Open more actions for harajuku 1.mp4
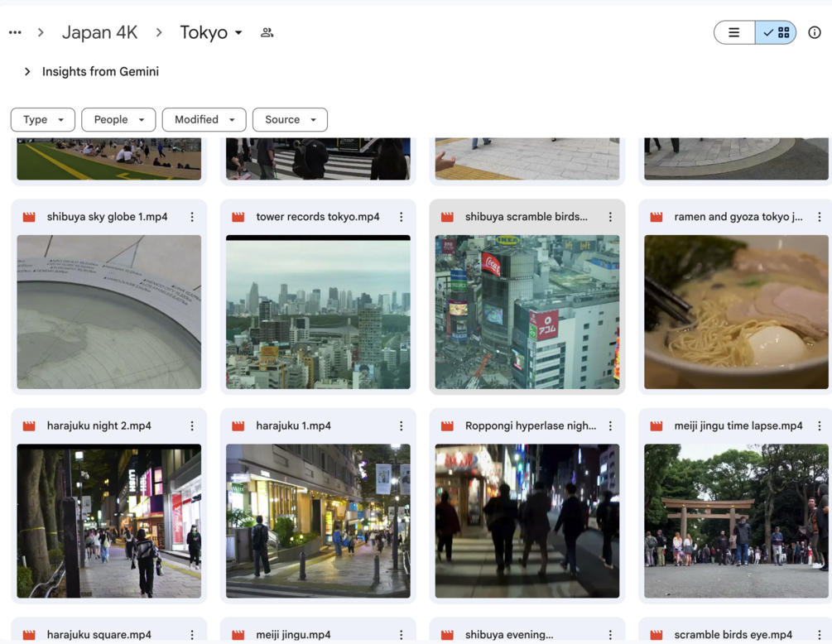 [402, 426]
